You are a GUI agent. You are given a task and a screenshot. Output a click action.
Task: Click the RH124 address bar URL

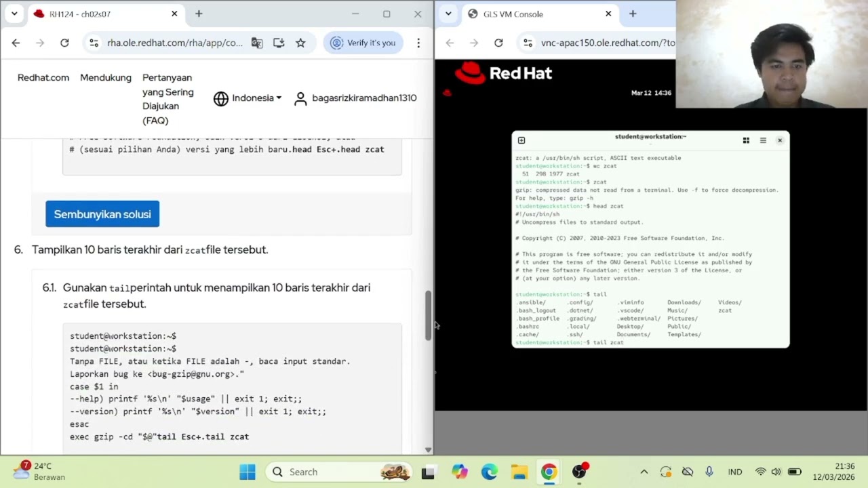[175, 43]
